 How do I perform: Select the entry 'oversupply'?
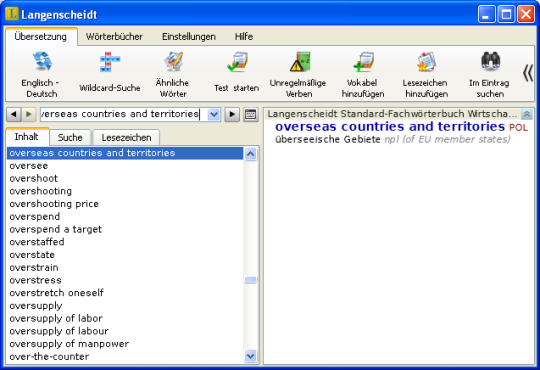click(125, 306)
